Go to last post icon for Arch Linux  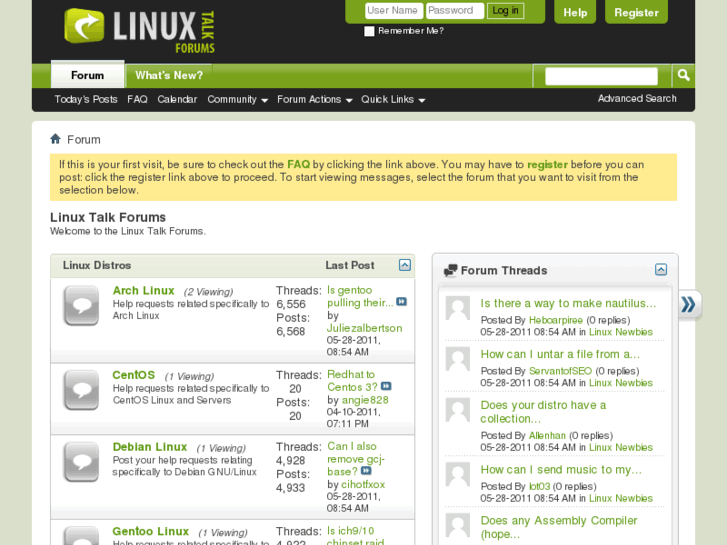click(x=402, y=301)
